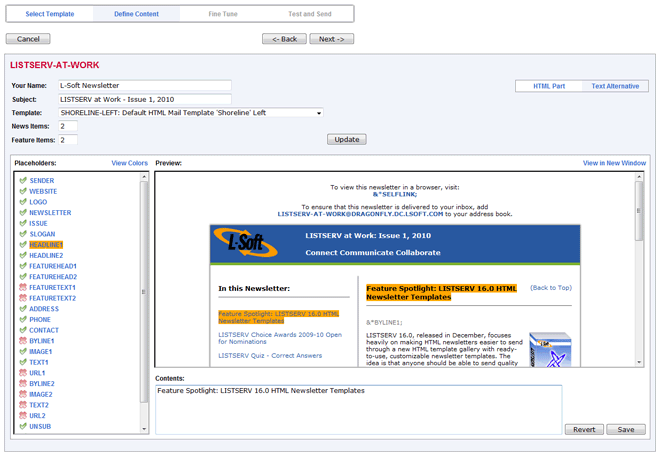The height and width of the screenshot is (456, 660).
Task: Click the Next button
Action: tap(332, 39)
